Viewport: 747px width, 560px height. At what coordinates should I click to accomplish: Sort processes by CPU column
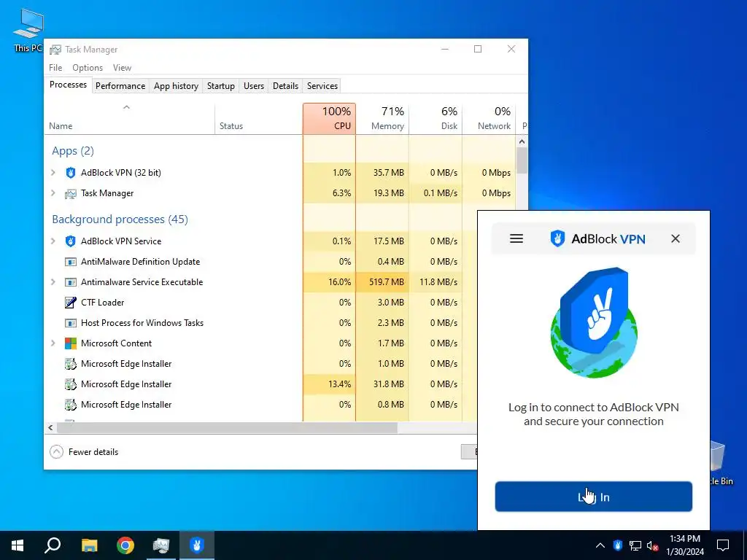click(329, 119)
